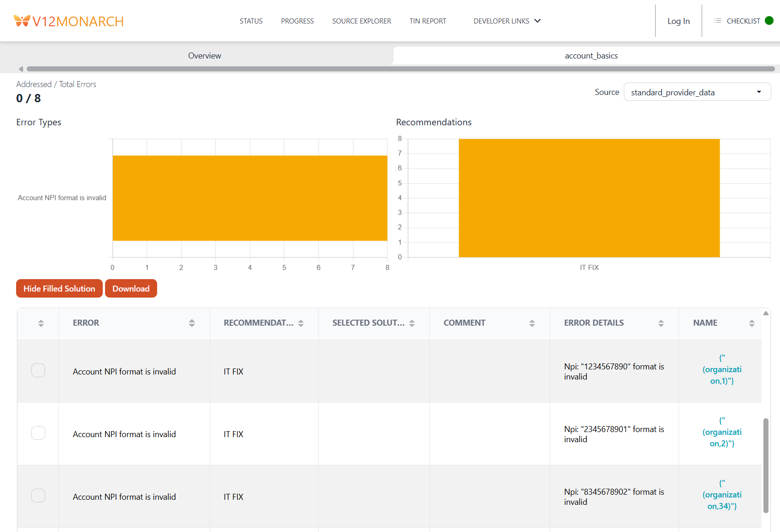Open the CHECKLIST panel icon

click(717, 20)
